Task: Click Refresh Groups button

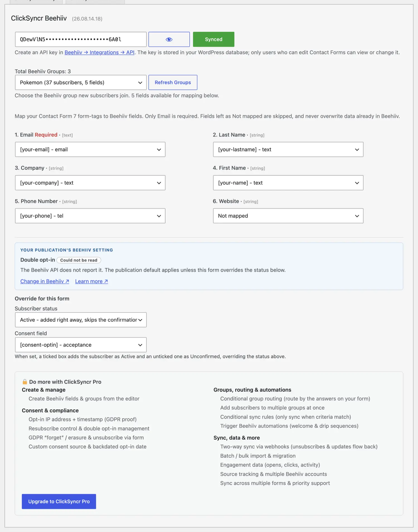Action: pyautogui.click(x=173, y=83)
